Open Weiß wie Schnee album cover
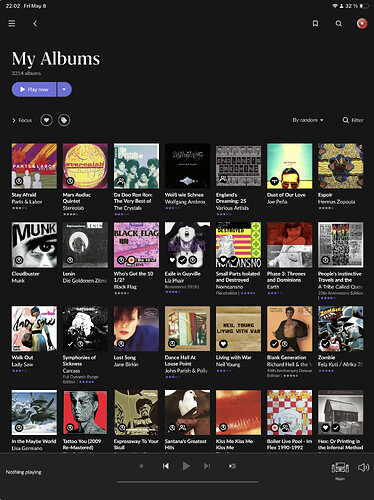Image resolution: width=374 pixels, height=500 pixels. click(187, 166)
